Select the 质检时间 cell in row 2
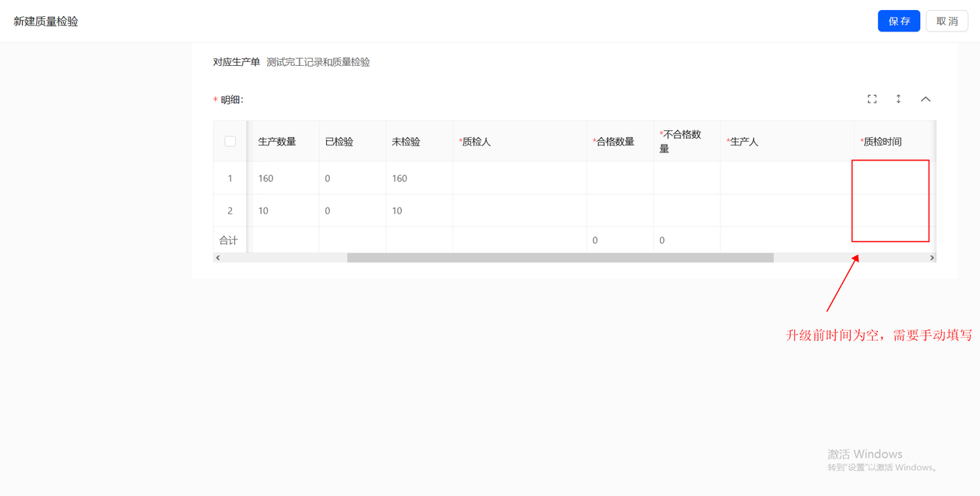This screenshot has height=496, width=980. click(x=894, y=210)
